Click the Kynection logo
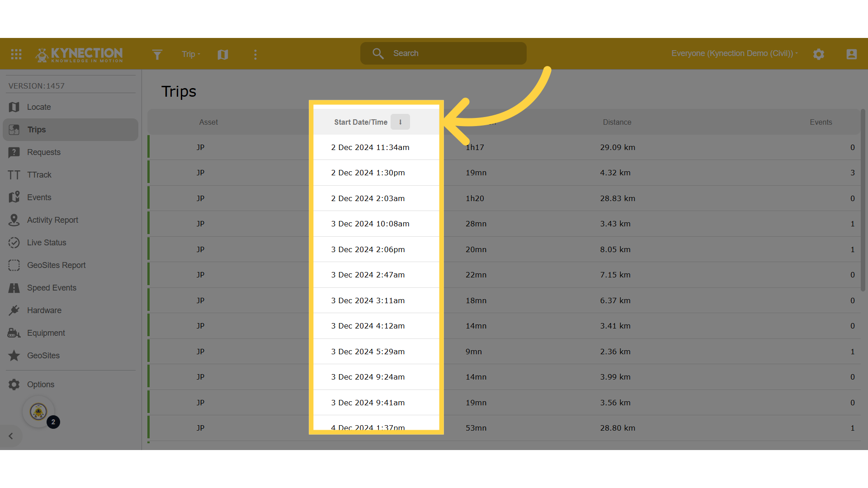 [x=79, y=54]
